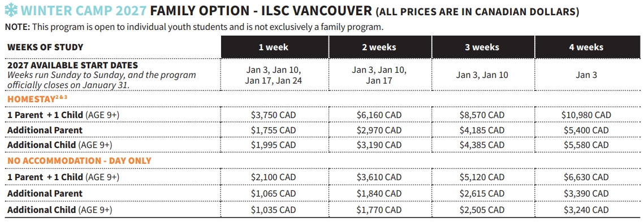Select the 4 weeks column header
The height and width of the screenshot is (222, 644).
(x=586, y=47)
